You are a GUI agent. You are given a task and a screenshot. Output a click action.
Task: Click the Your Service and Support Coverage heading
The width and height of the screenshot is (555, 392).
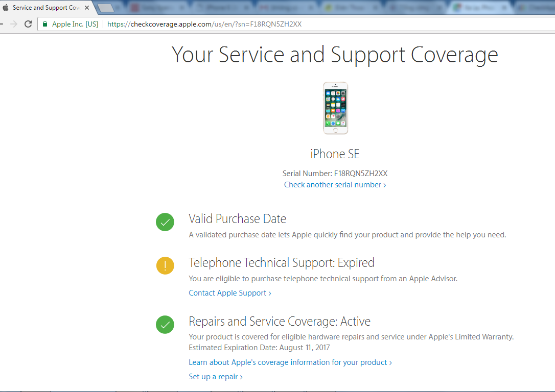335,55
